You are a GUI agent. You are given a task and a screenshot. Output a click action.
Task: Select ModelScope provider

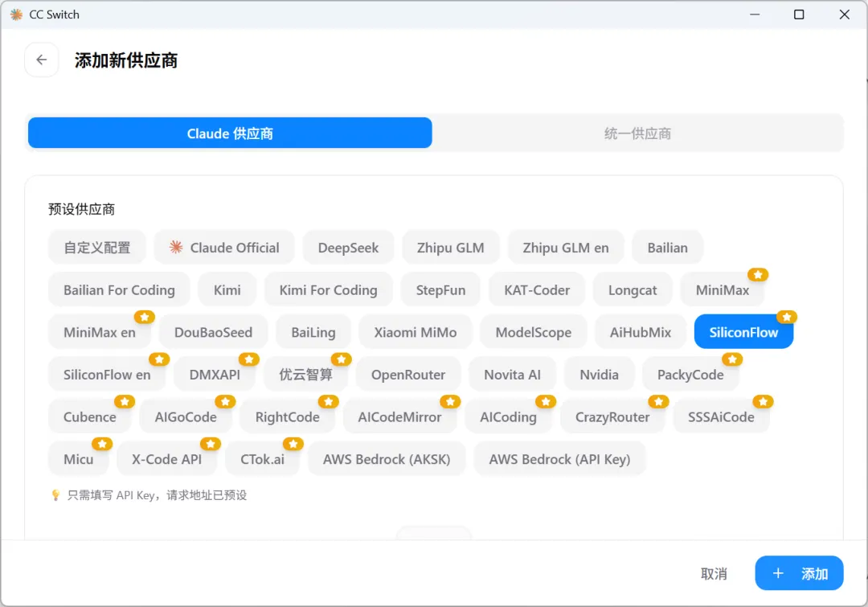point(534,332)
